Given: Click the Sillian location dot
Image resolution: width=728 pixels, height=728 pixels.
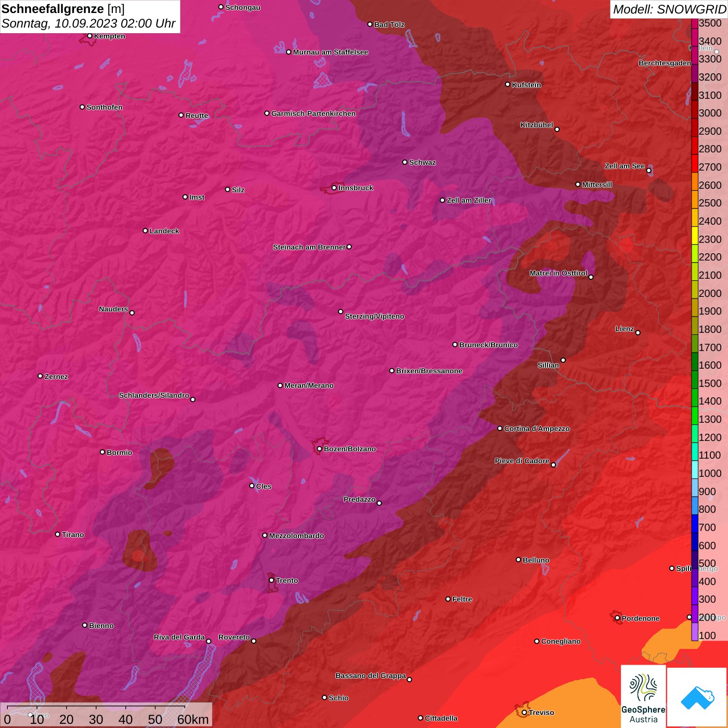Looking at the screenshot, I should tap(563, 360).
